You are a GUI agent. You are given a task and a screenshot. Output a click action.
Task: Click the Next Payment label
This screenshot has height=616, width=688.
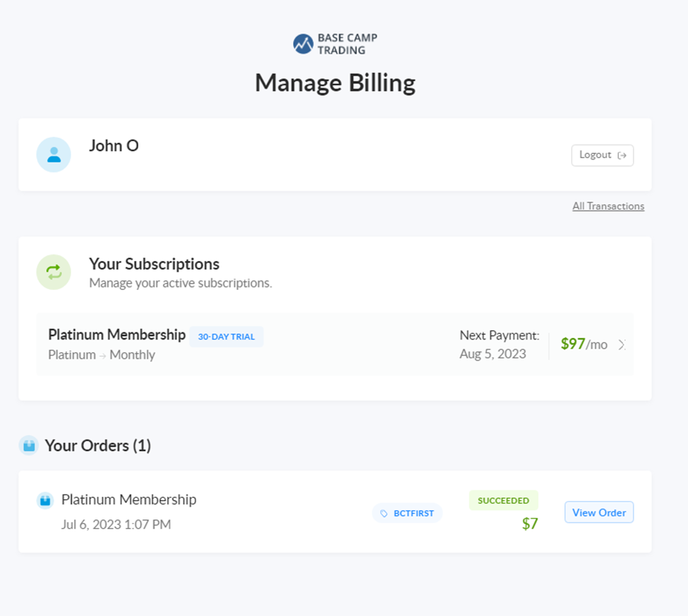point(500,335)
